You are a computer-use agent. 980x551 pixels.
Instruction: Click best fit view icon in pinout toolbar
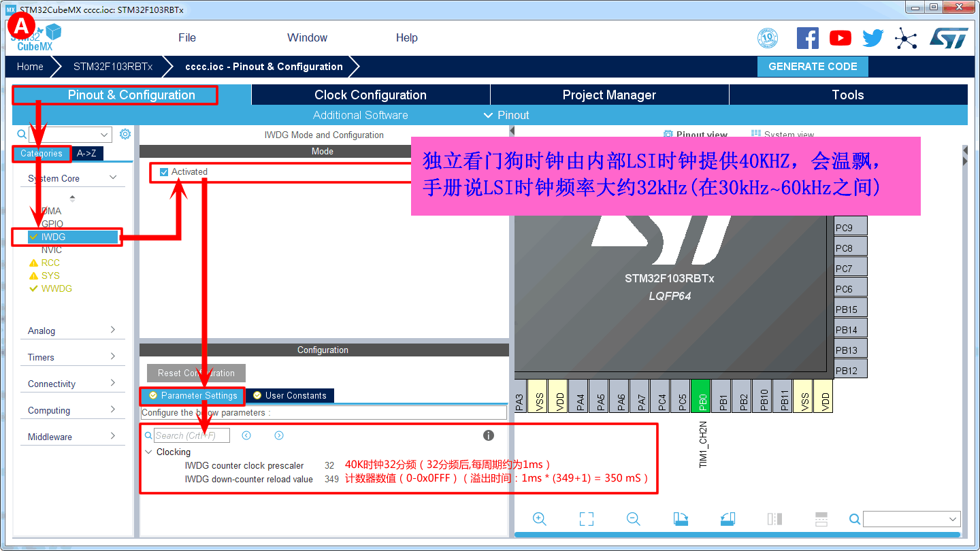tap(586, 518)
